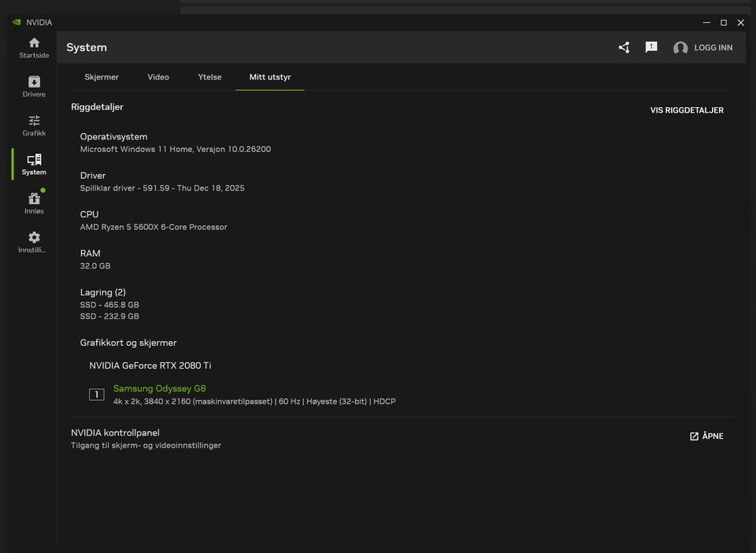The height and width of the screenshot is (553, 756).
Task: Click the user avatar icon
Action: (680, 48)
